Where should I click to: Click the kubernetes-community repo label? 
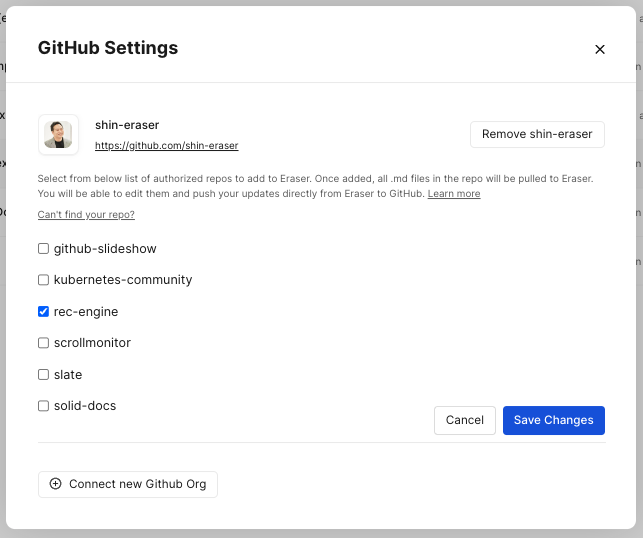[x=123, y=280]
